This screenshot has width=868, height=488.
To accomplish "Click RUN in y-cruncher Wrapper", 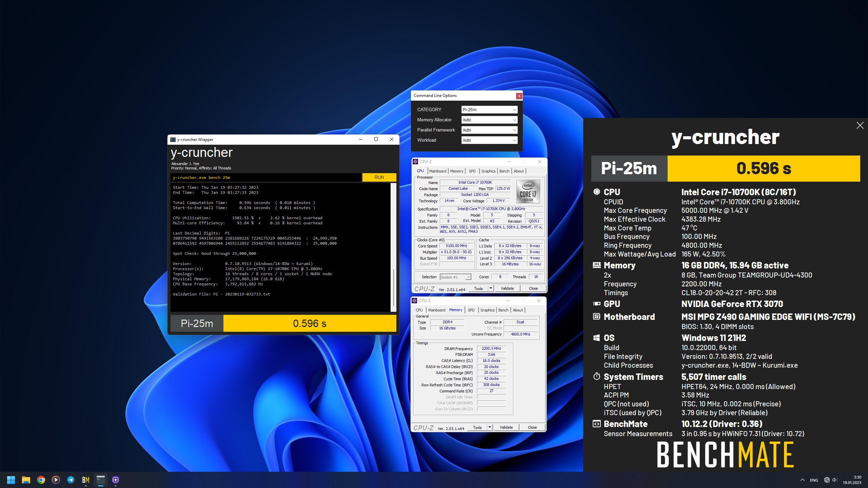I will (379, 177).
